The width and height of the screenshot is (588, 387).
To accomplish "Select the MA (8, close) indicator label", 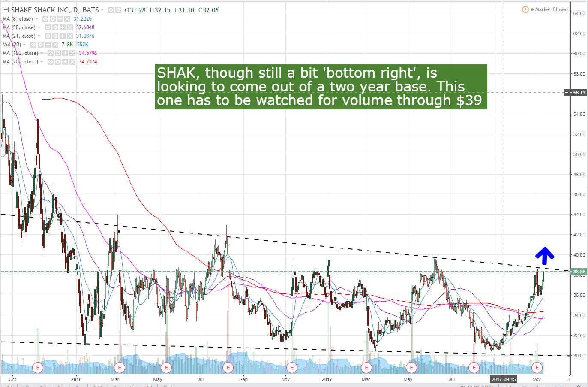I will coord(18,19).
